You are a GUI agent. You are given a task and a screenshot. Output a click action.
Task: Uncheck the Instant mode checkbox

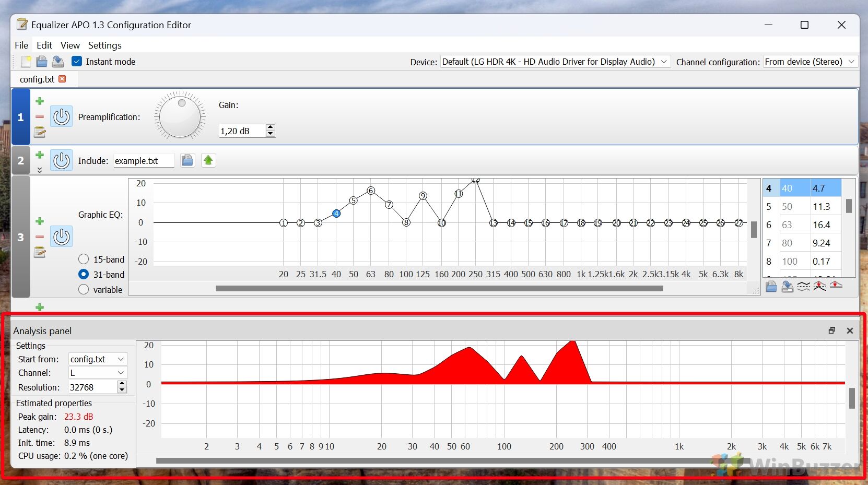(x=77, y=62)
